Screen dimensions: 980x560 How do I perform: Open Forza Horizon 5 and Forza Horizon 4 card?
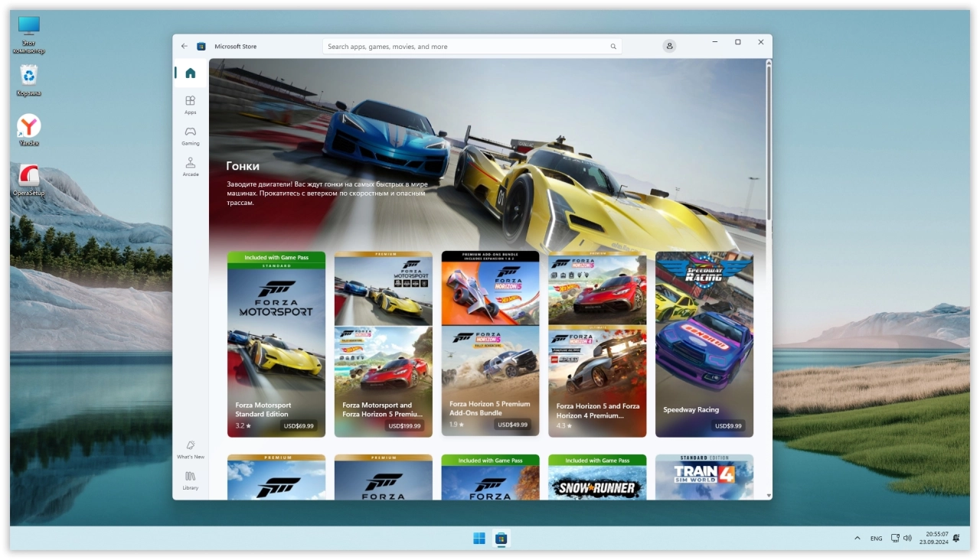tap(597, 344)
